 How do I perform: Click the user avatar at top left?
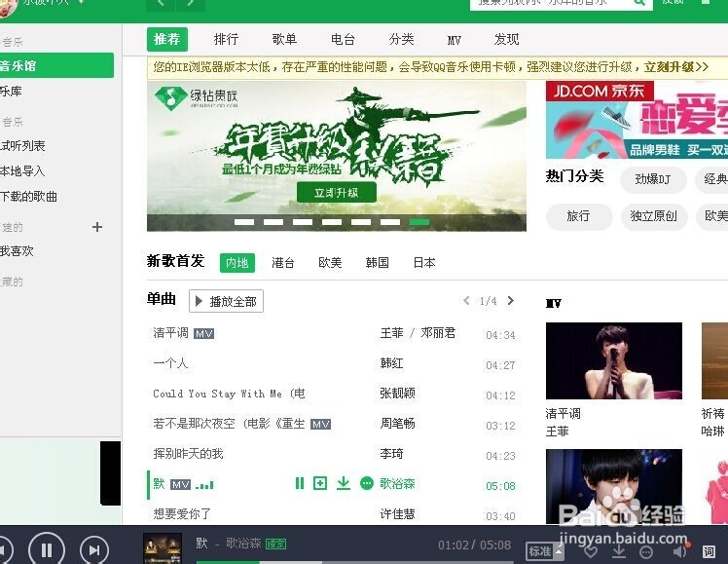coord(9,7)
